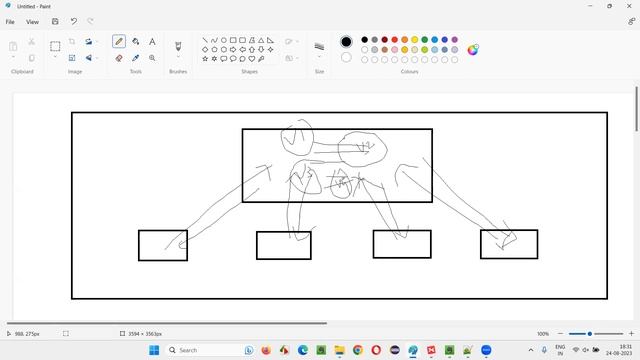
Task: Expand the Flip options dropdown arrow
Action: (x=97, y=58)
